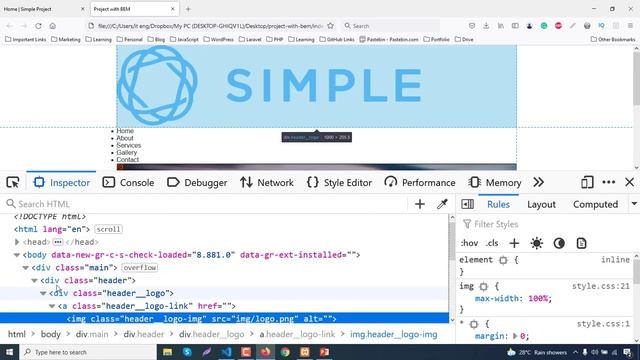Screen dimensions: 640x360
Task: Select the Rules tab
Action: (498, 204)
